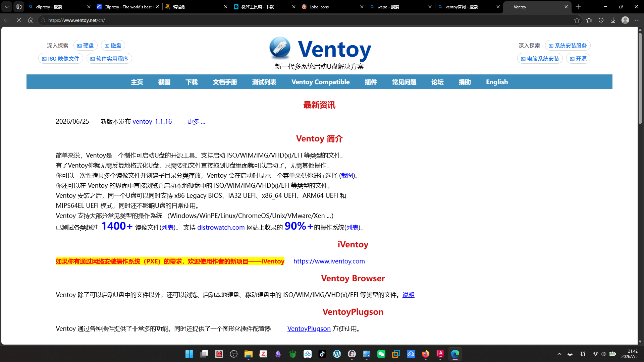Image resolution: width=644 pixels, height=362 pixels.
Task: Open Firefox from the taskbar
Action: [426, 354]
